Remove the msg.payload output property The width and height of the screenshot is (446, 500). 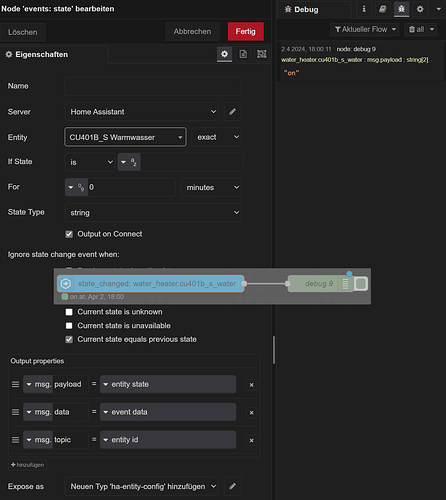[252, 385]
